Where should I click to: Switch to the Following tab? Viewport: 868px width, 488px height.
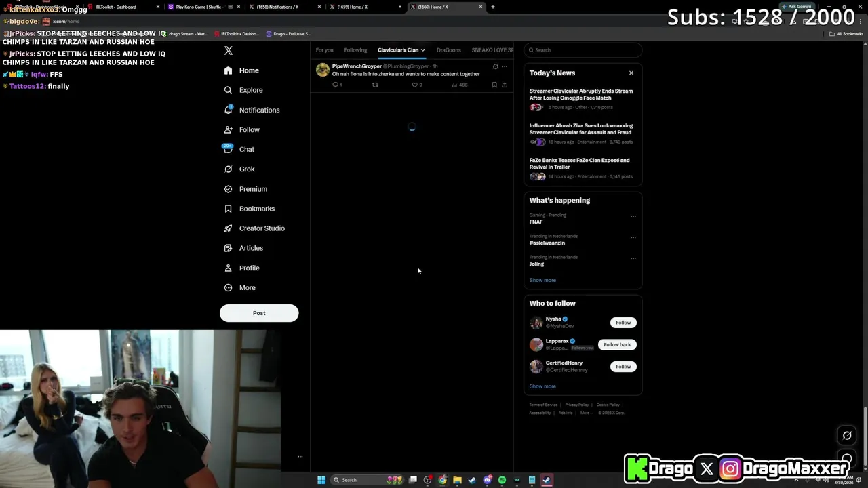pyautogui.click(x=355, y=50)
